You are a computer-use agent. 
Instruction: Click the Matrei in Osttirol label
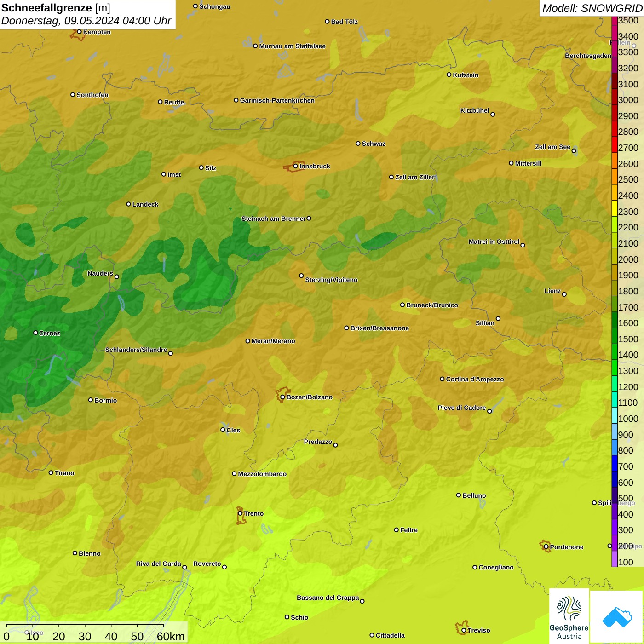(x=494, y=241)
